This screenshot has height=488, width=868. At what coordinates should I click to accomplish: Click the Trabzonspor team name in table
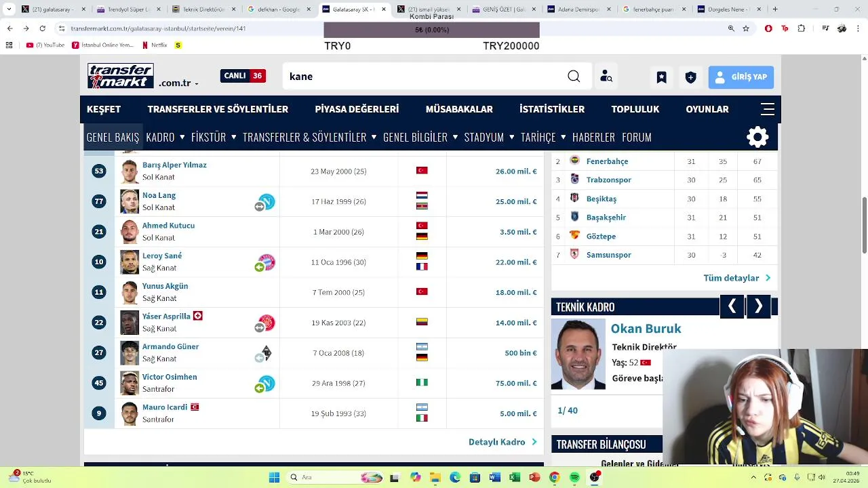pos(609,180)
